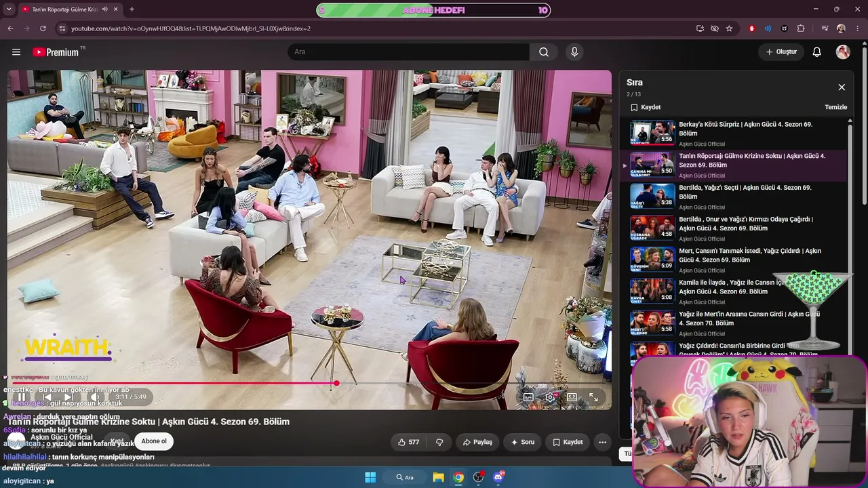
Task: Share the video via Paylaş
Action: tap(477, 442)
